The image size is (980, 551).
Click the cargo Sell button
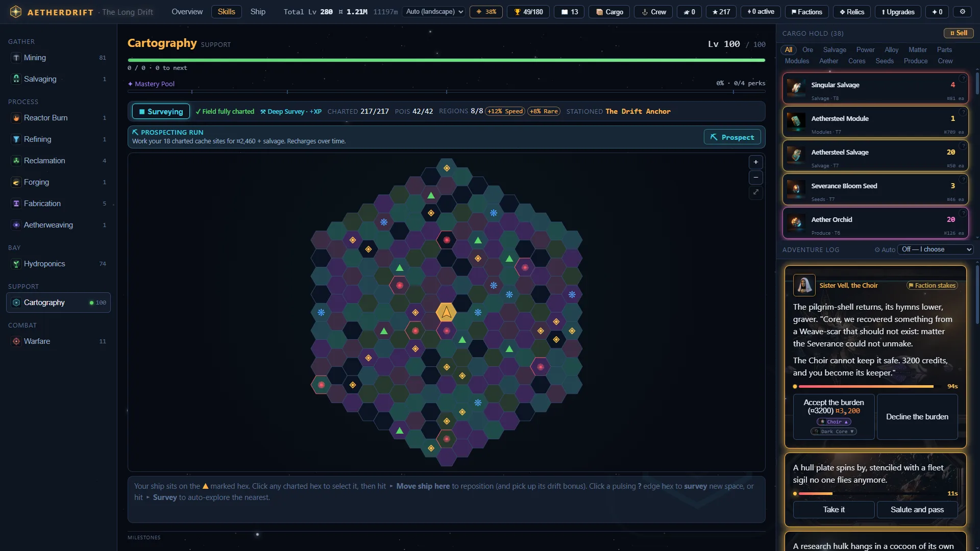point(959,33)
